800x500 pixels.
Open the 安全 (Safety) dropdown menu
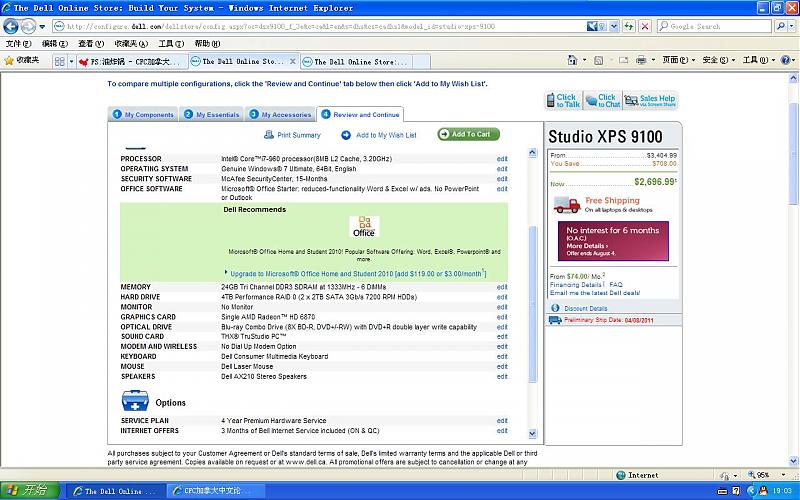point(719,60)
